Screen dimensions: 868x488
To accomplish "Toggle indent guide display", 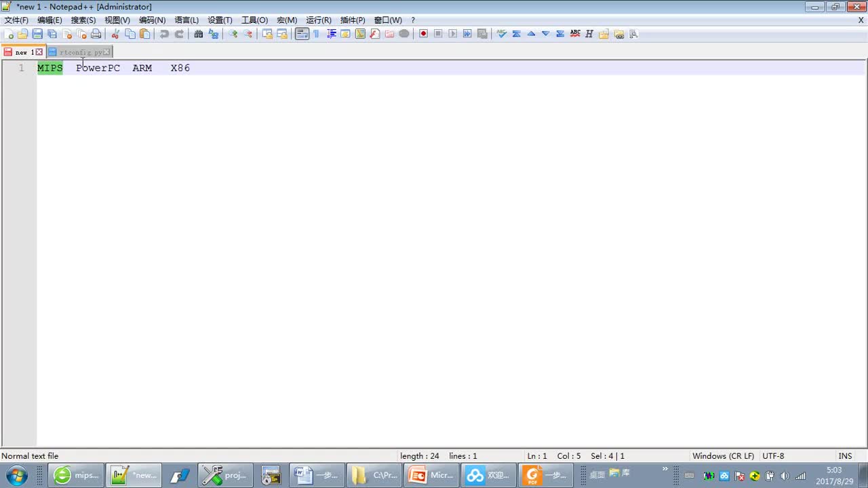I will [x=331, y=34].
